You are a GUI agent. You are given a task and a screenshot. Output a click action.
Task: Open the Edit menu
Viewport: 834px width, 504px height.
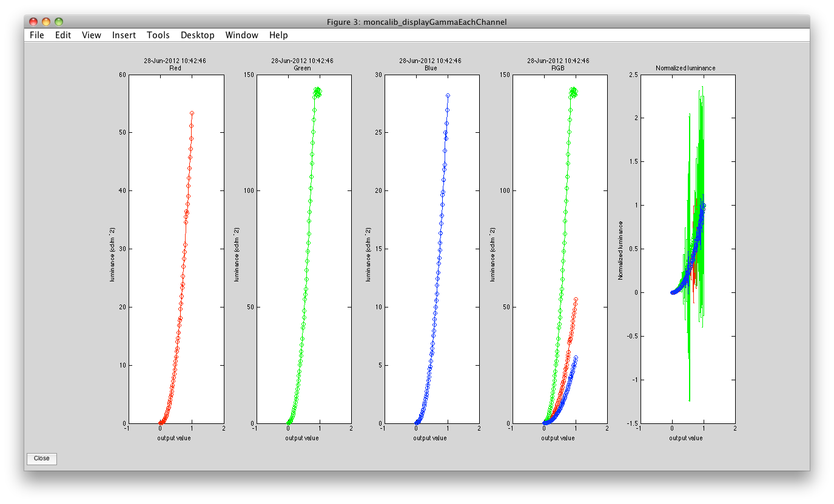63,35
